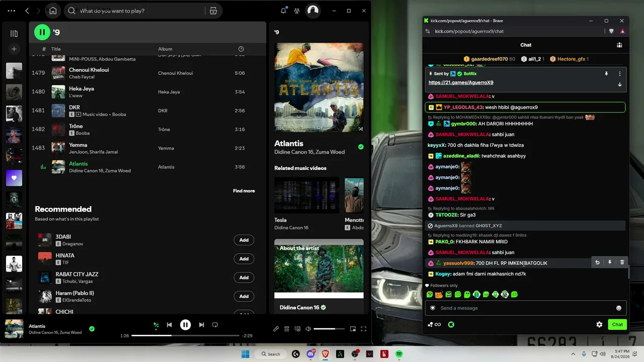Image resolution: width=644 pixels, height=362 pixels.
Task: Open connect to a device
Action: [297, 329]
